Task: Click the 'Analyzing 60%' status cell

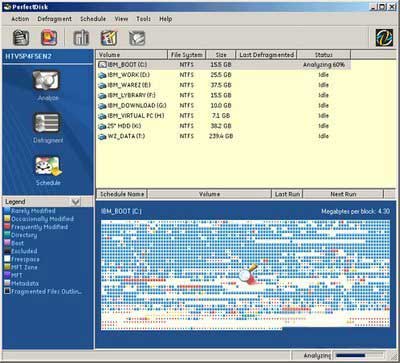Action: (324, 65)
